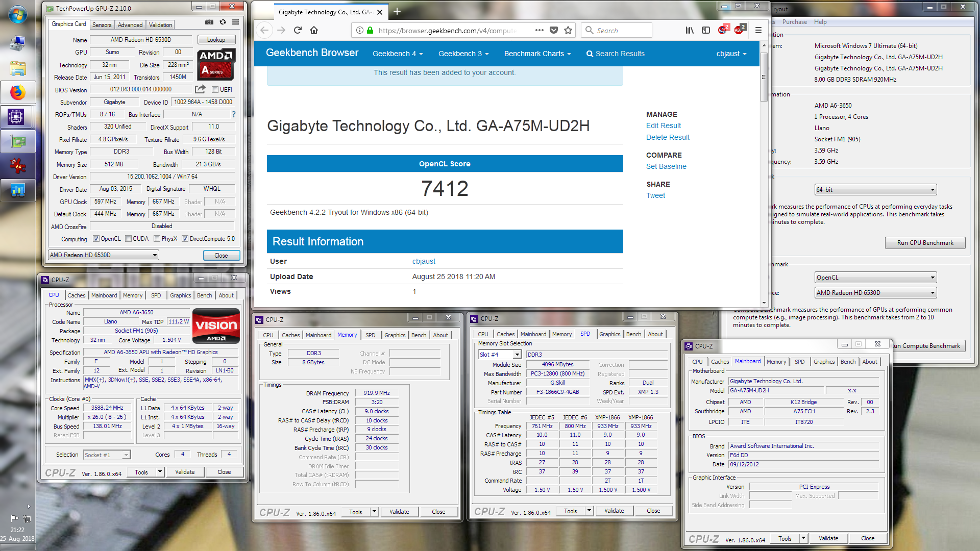This screenshot has height=551, width=980.
Task: Click the Firefox back arrow
Action: point(264,30)
